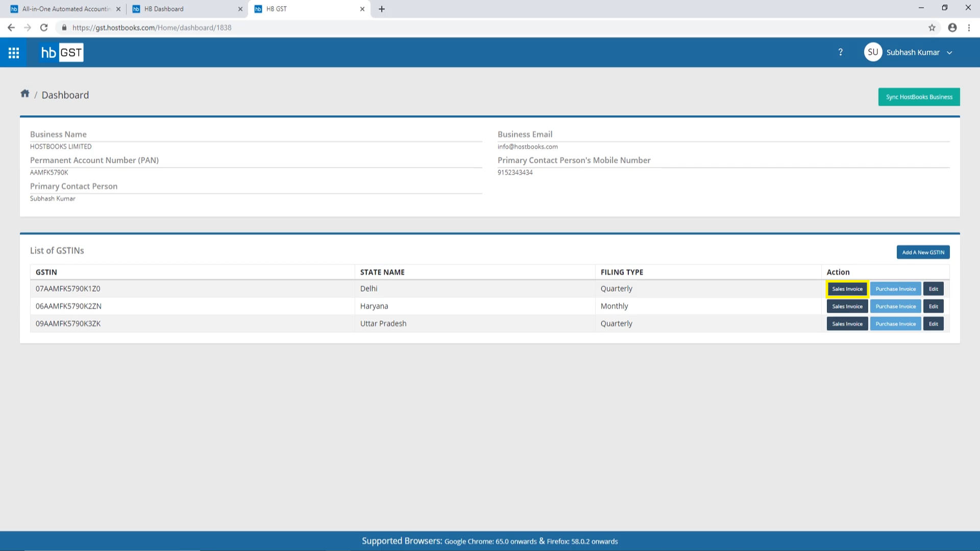Click the home icon in the breadcrumb

click(24, 93)
